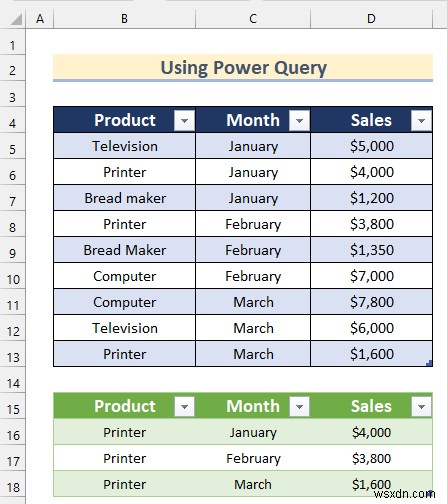Select row 14 header
447x504 pixels.
pos(13,383)
